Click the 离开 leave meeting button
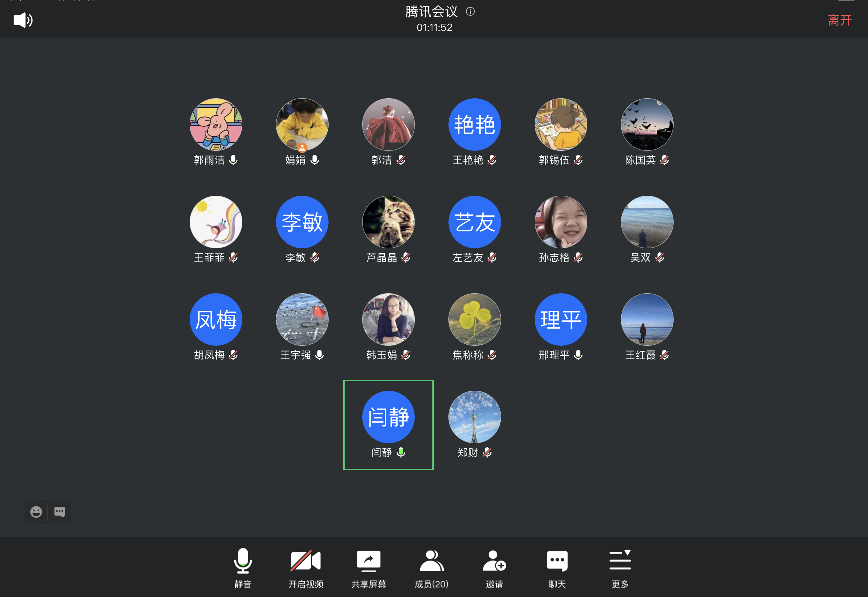This screenshot has height=597, width=868. click(839, 20)
